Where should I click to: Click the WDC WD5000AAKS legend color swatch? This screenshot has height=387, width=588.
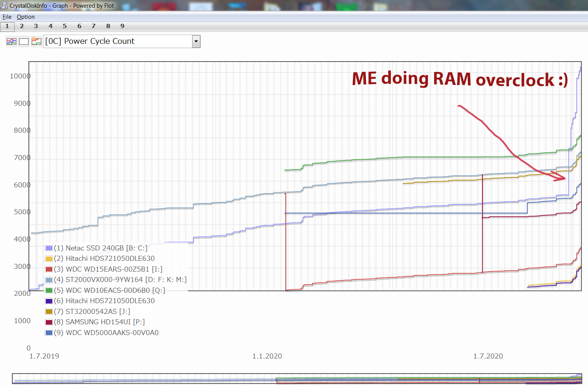(x=49, y=333)
